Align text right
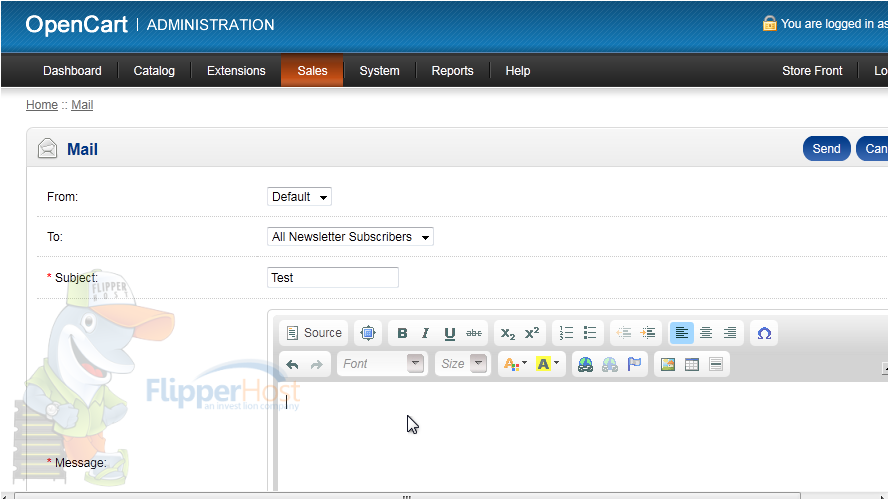Viewport: 889px width, 500px height. coord(730,333)
